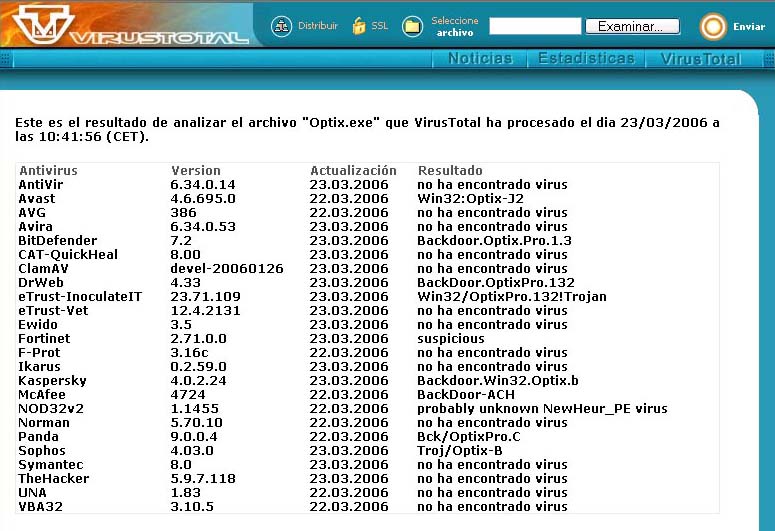Click the VirusTotal logo
775x531 pixels.
click(x=131, y=24)
